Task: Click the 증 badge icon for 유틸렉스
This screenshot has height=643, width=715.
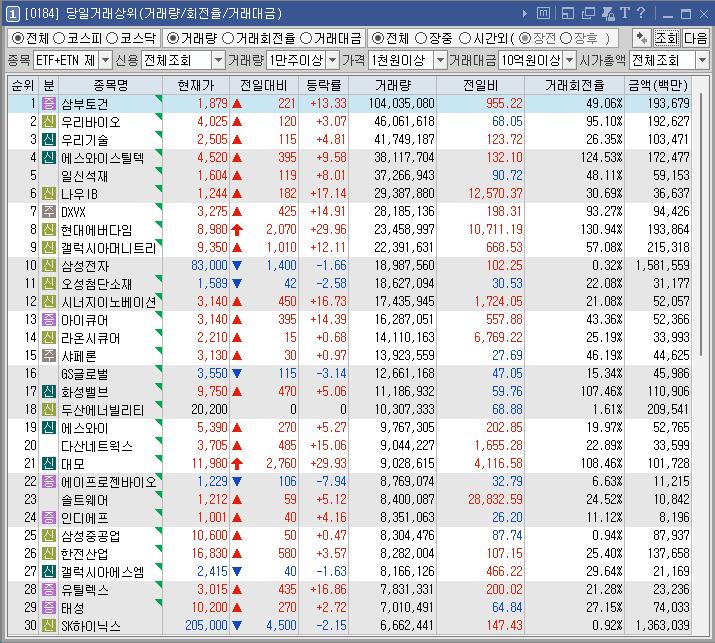Action: pos(49,590)
